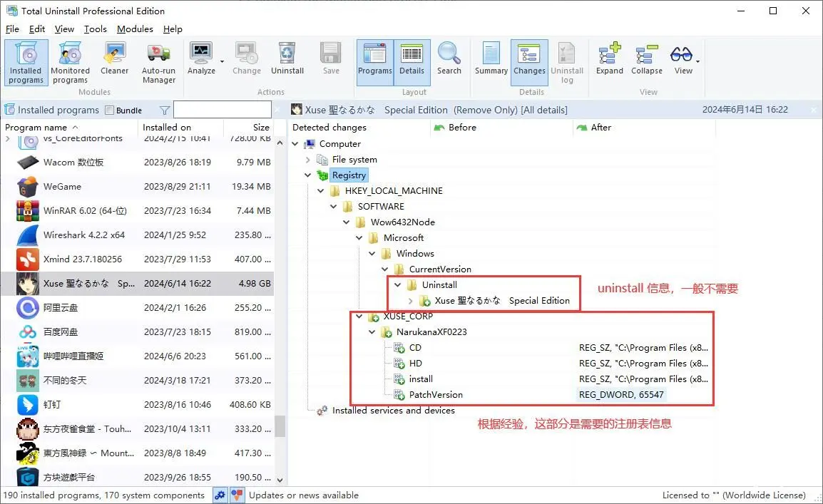This screenshot has height=504, width=823.
Task: Collapse the HKEY_LOCAL_MACHINE node
Action: (321, 191)
